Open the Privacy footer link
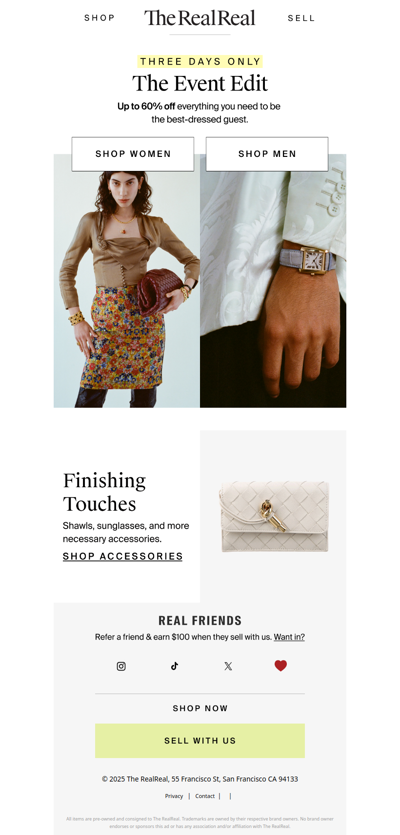The width and height of the screenshot is (400, 835). (174, 796)
